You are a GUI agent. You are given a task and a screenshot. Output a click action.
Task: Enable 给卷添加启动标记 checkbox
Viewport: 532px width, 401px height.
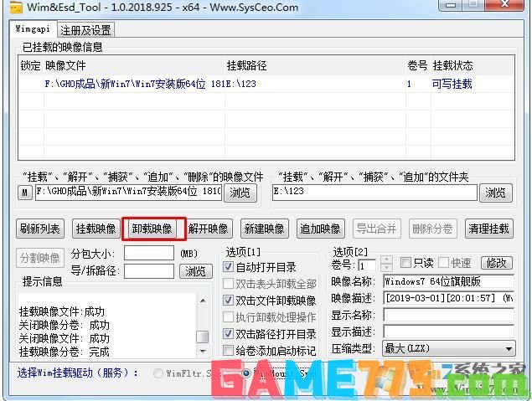[x=229, y=351]
